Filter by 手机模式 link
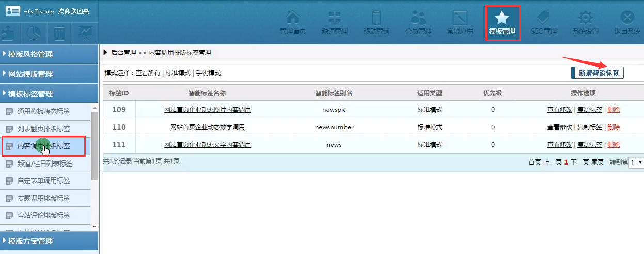The width and height of the screenshot is (644, 254). tap(208, 73)
